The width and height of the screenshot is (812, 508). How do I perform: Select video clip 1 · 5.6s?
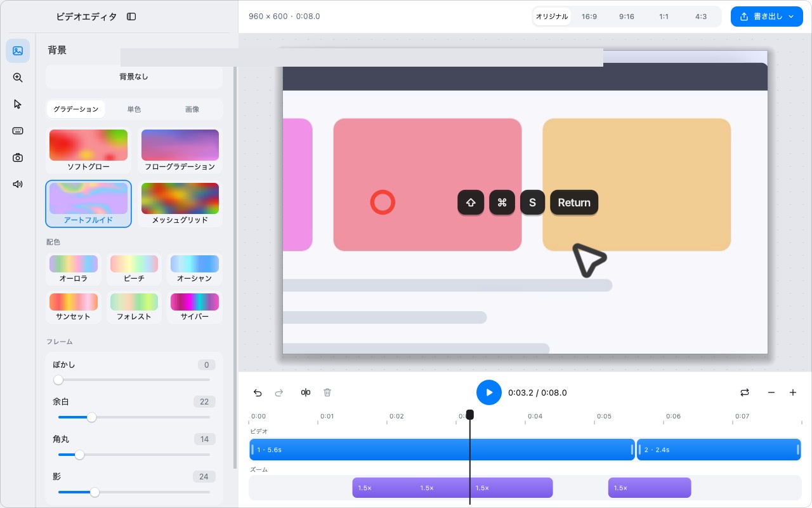442,450
